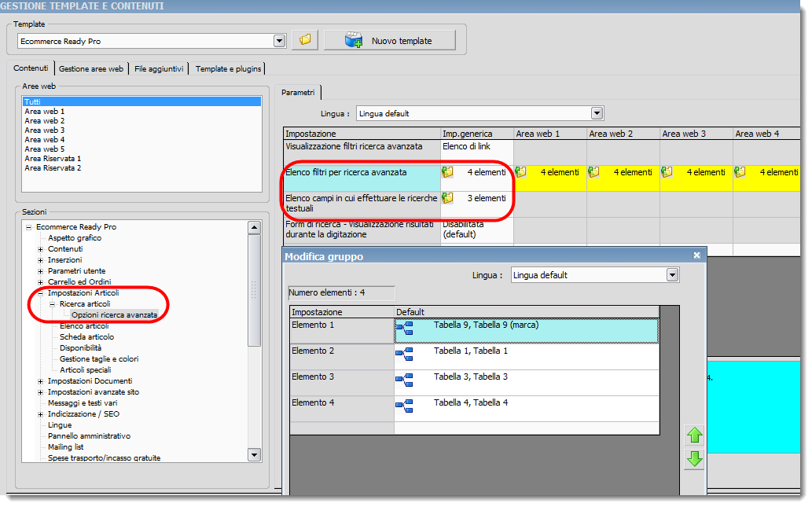Select Gestione taglie e colori item
Image resolution: width=812 pixels, height=507 pixels.
99,359
